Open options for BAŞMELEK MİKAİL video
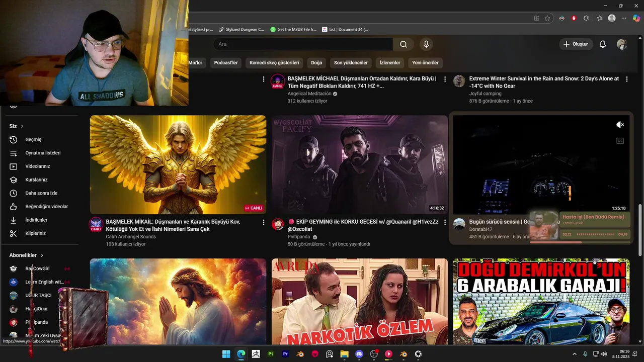Image resolution: width=644 pixels, height=362 pixels. (x=263, y=222)
